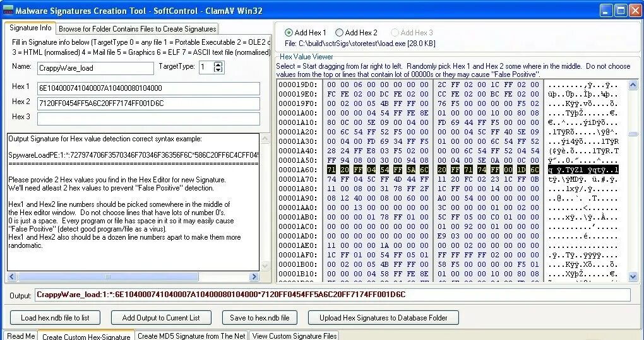Click the Output signature text field
Image resolution: width=644 pixels, height=340 pixels.
[x=333, y=295]
